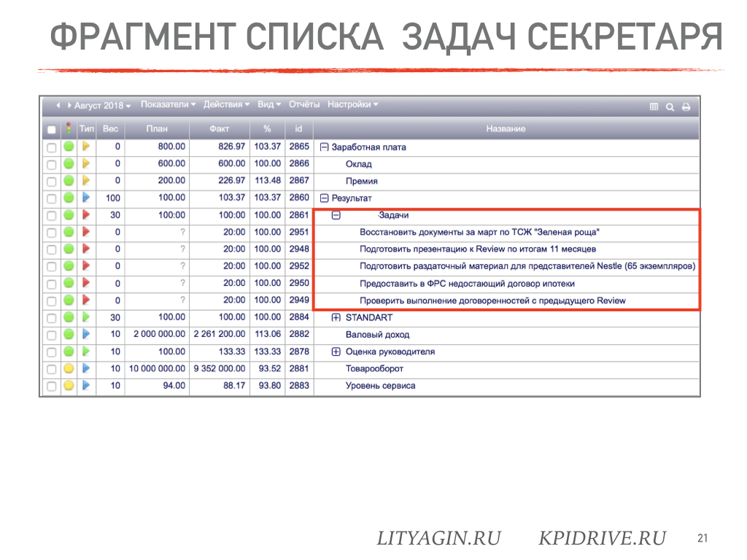Sort by План column header
The image size is (747, 560).
[157, 128]
